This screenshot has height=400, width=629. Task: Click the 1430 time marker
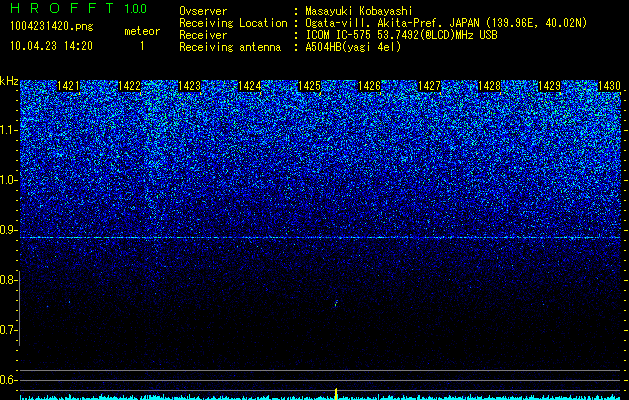609,86
